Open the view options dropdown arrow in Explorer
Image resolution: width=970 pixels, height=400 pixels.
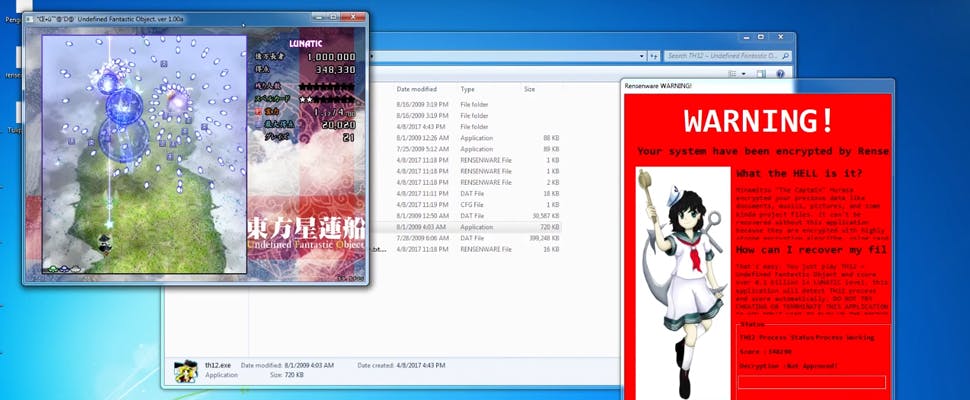[744, 74]
